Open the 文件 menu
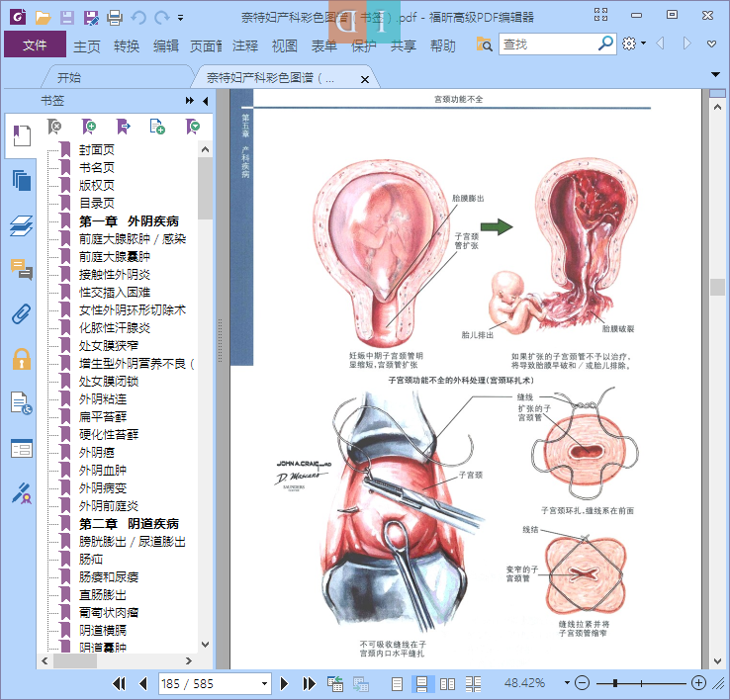Viewport: 730px width, 700px height. click(x=35, y=44)
